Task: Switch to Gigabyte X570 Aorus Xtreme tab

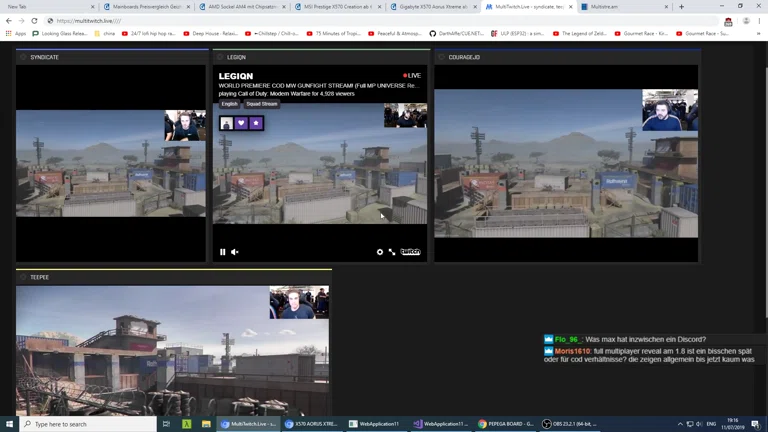Action: coord(433,7)
